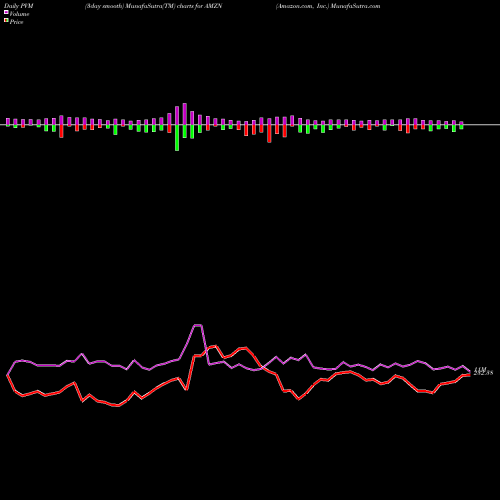Click the '(Amazon.com, Inc.) MunafaSutra.com' text
Image resolution: width=500 pixels, height=500 pixels.
click(x=328, y=6)
